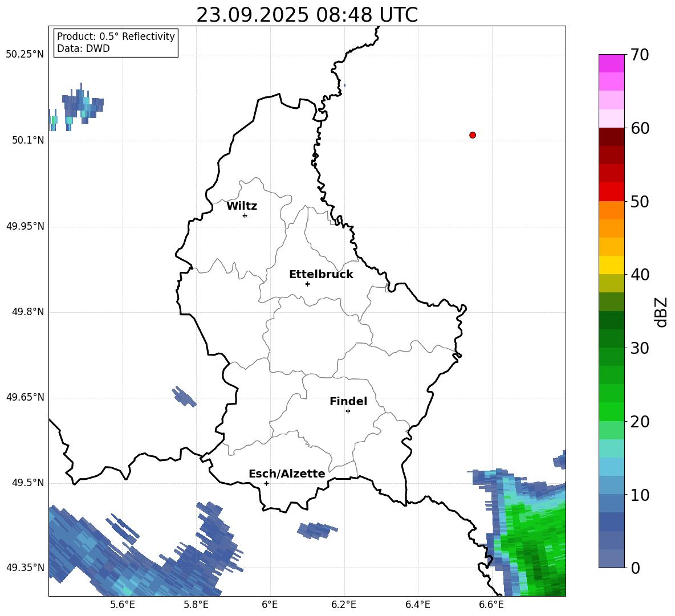Select the Findel city label
The width and height of the screenshot is (675, 616).
click(x=348, y=401)
